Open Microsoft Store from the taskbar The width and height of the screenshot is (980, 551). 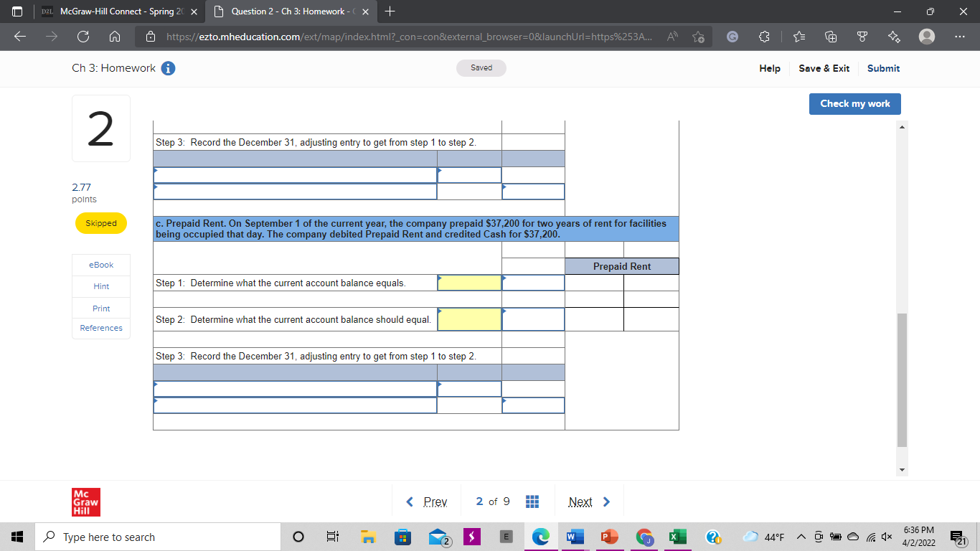point(403,537)
